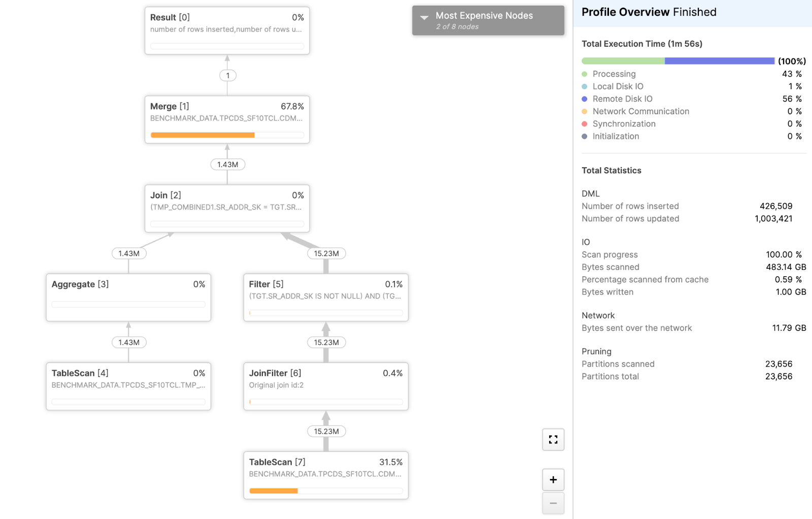This screenshot has width=812, height=519.
Task: Select the Result [0] node
Action: (x=227, y=30)
